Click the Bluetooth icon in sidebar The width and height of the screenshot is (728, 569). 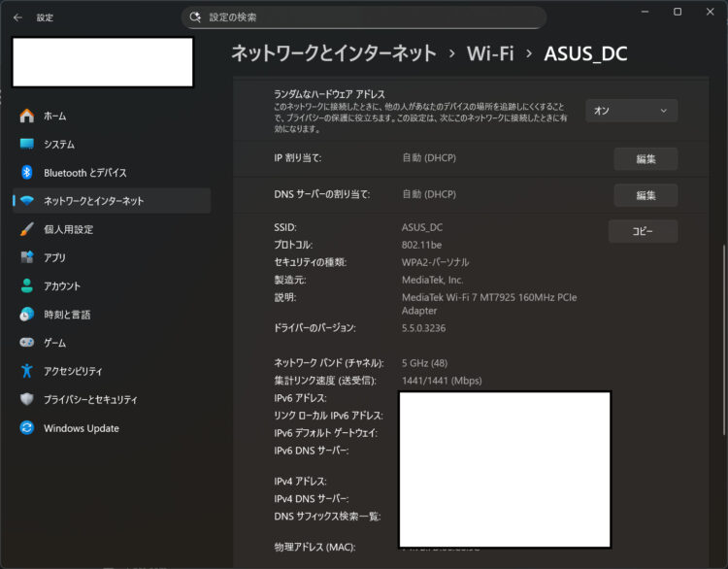coord(27,172)
